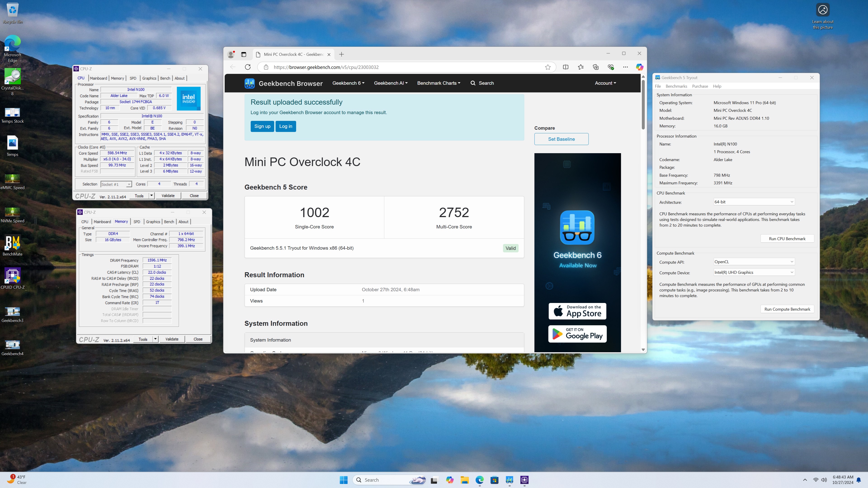868x488 pixels.
Task: Open a new tab in Edge
Action: [341, 54]
